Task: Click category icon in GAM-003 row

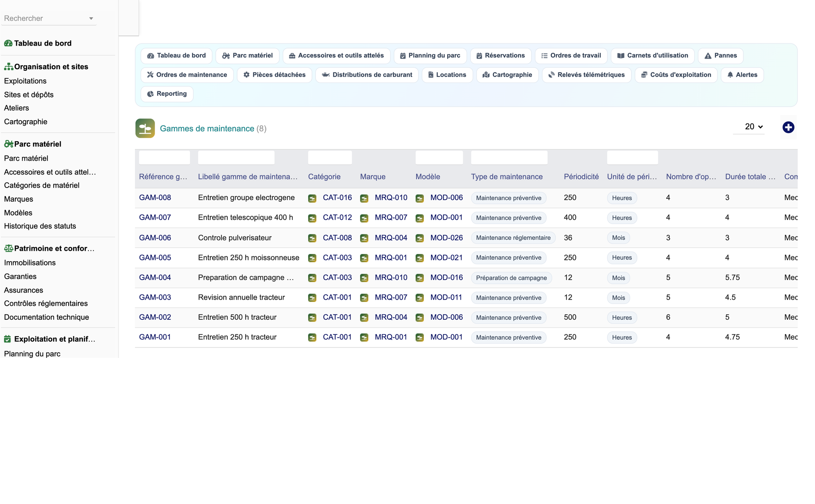Action: click(x=312, y=298)
